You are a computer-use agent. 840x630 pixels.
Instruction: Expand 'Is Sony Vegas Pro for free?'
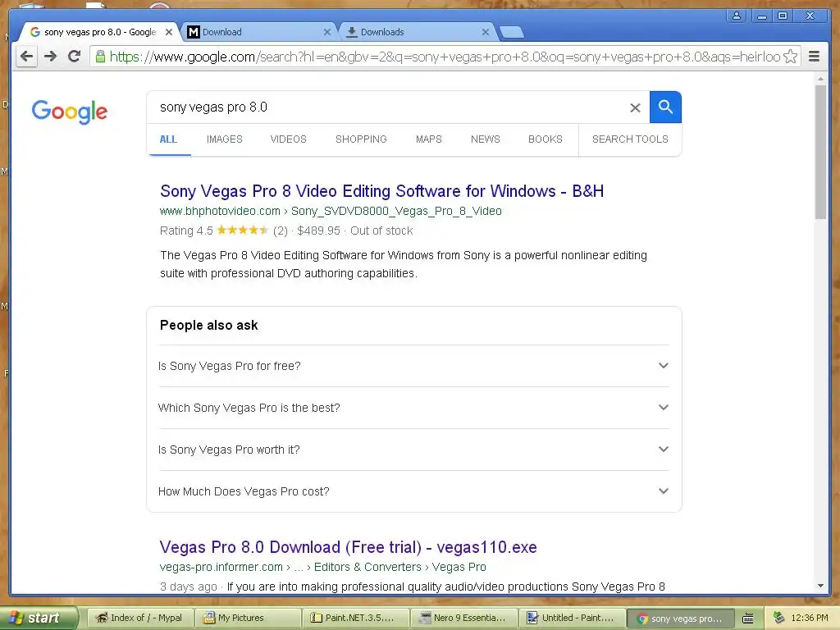(x=413, y=366)
